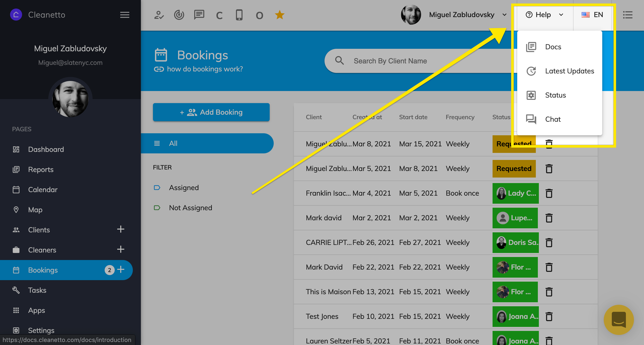Filter bookings by Not Assigned
644x345 pixels.
click(190, 208)
